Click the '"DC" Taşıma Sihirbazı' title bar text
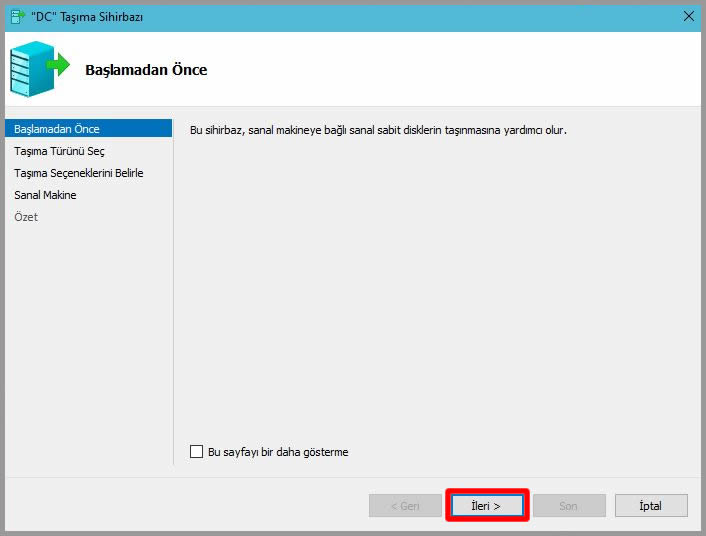The height and width of the screenshot is (536, 706). (x=87, y=16)
